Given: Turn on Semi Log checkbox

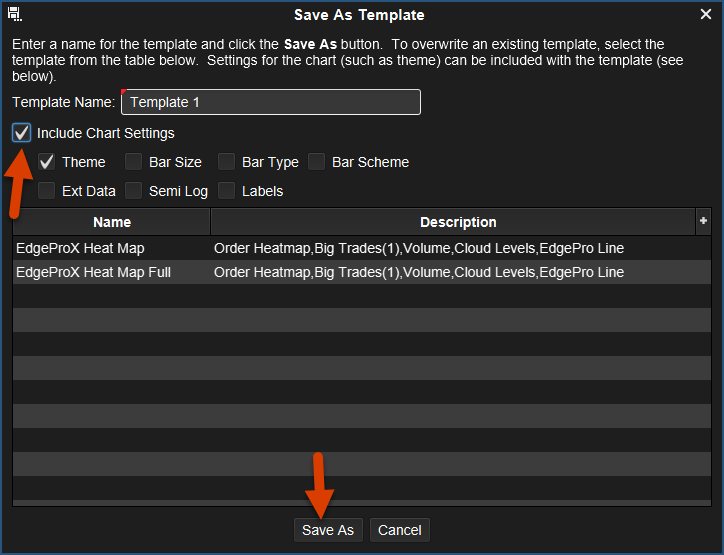Looking at the screenshot, I should (x=134, y=191).
